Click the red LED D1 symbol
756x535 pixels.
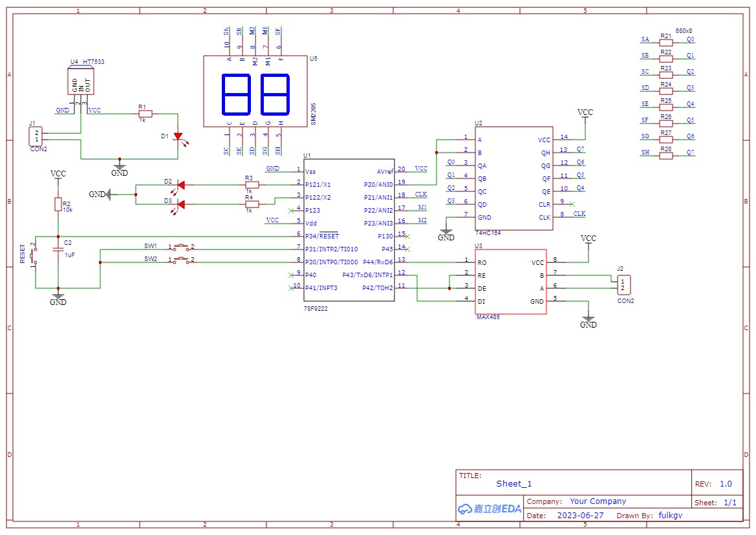(x=178, y=136)
